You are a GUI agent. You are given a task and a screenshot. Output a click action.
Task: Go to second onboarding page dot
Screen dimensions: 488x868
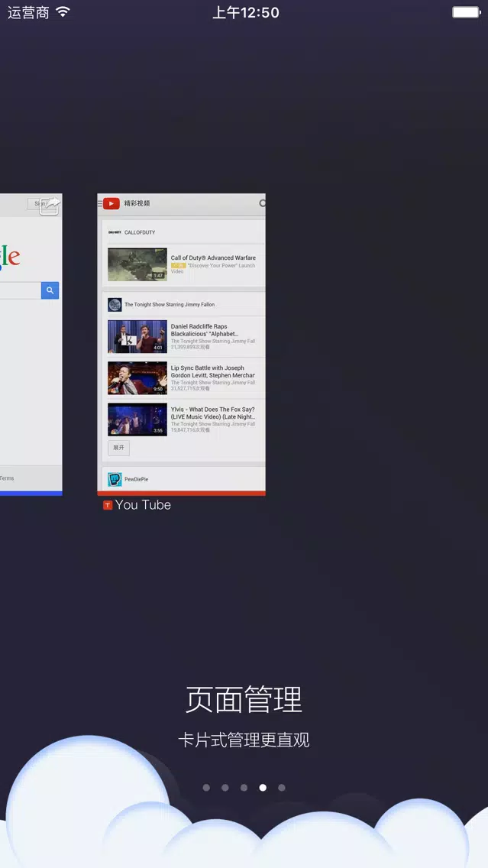(225, 787)
